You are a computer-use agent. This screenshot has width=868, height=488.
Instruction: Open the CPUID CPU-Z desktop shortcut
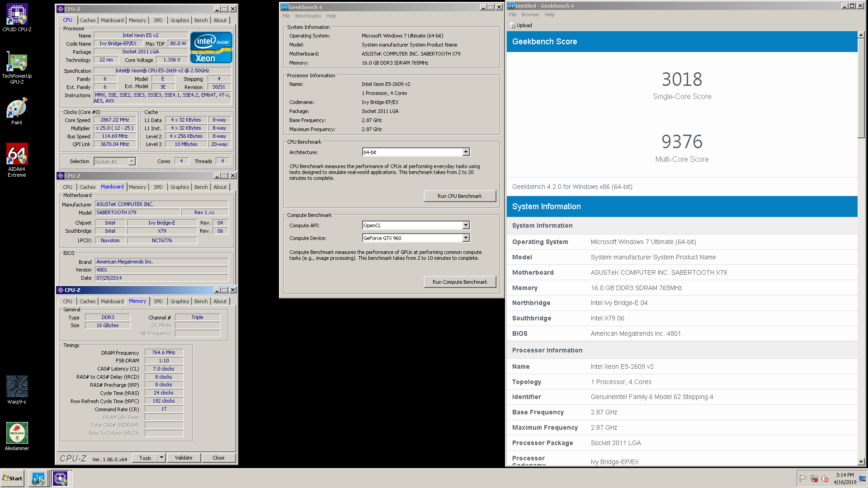(17, 18)
